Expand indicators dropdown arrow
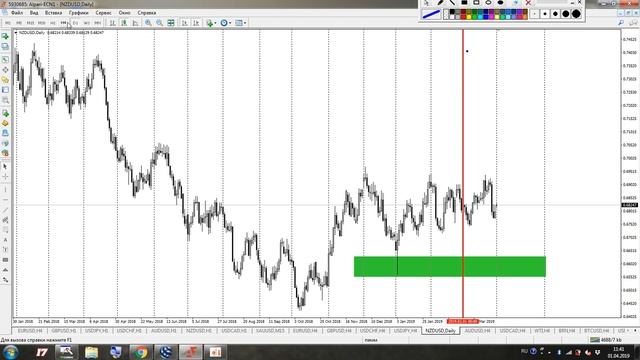 [x=215, y=23]
